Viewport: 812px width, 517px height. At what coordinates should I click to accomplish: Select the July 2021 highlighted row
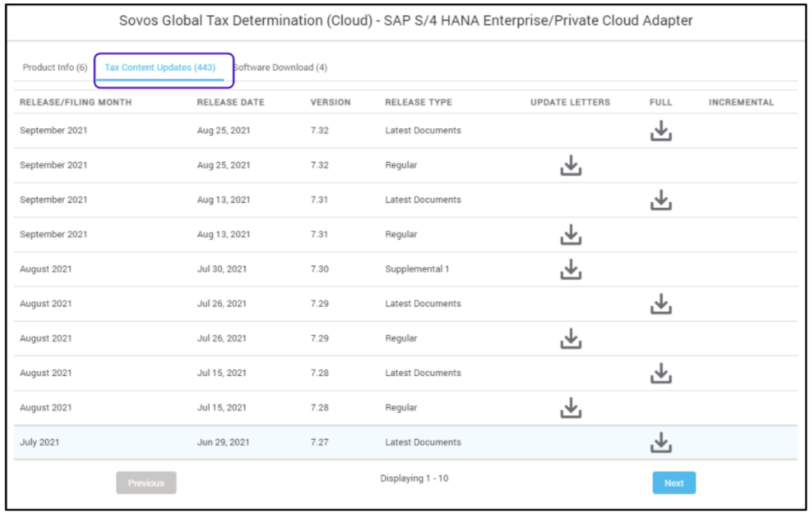[x=263, y=443]
